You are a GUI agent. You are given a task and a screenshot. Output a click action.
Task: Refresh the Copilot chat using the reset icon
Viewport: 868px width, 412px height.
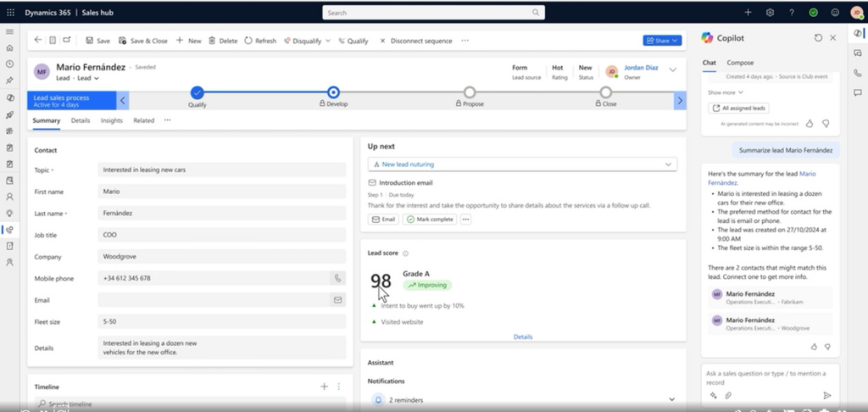pos(818,38)
